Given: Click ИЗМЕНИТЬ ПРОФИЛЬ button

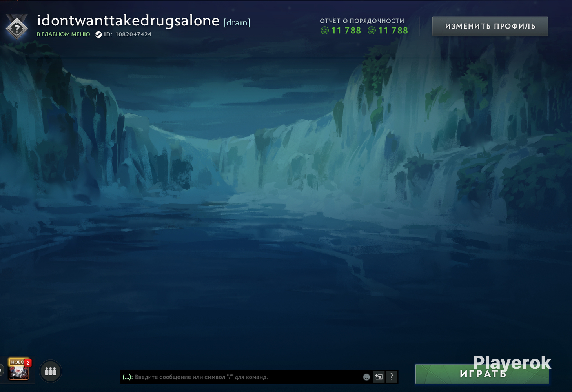Looking at the screenshot, I should [x=490, y=26].
